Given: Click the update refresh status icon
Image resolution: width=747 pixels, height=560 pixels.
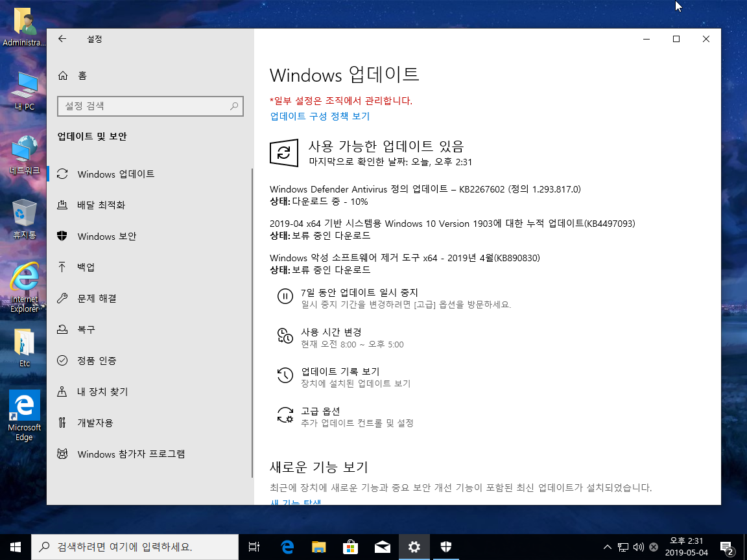Looking at the screenshot, I should (284, 153).
